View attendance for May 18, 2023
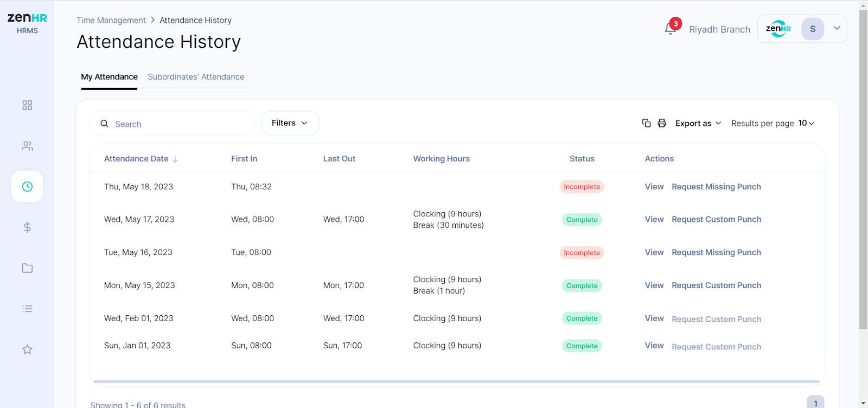This screenshot has width=868, height=408. click(x=654, y=187)
